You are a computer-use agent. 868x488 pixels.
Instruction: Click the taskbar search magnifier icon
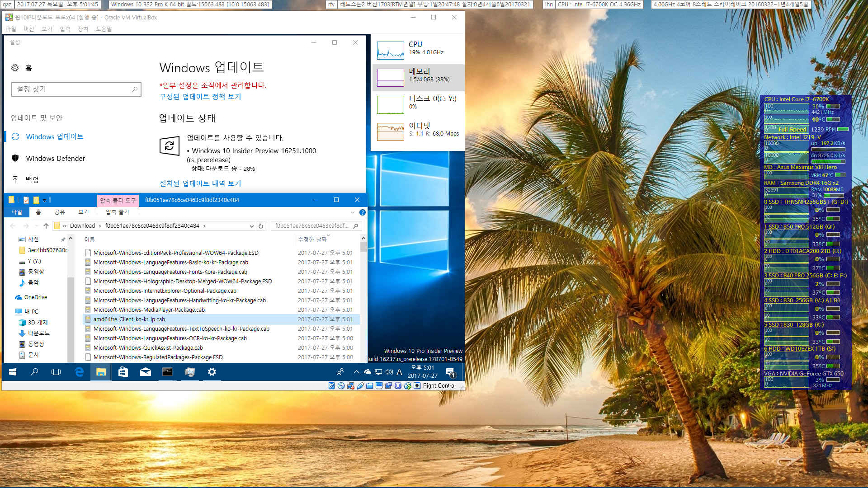[x=34, y=372]
